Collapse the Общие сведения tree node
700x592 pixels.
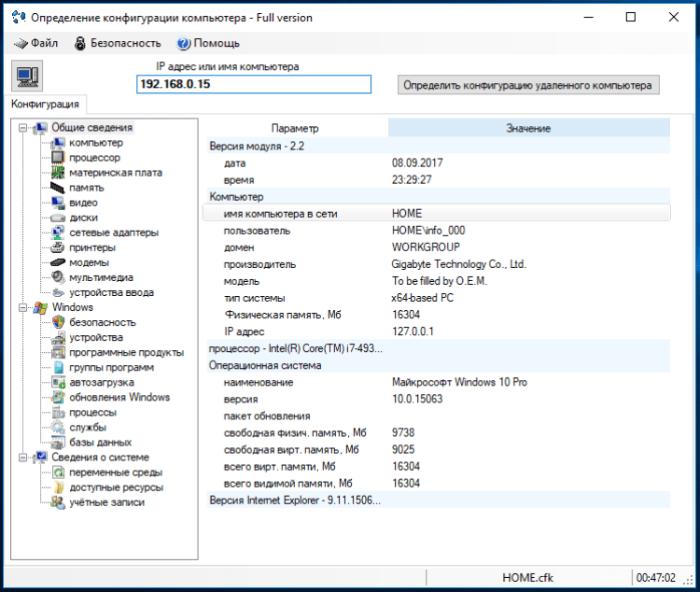(21, 128)
